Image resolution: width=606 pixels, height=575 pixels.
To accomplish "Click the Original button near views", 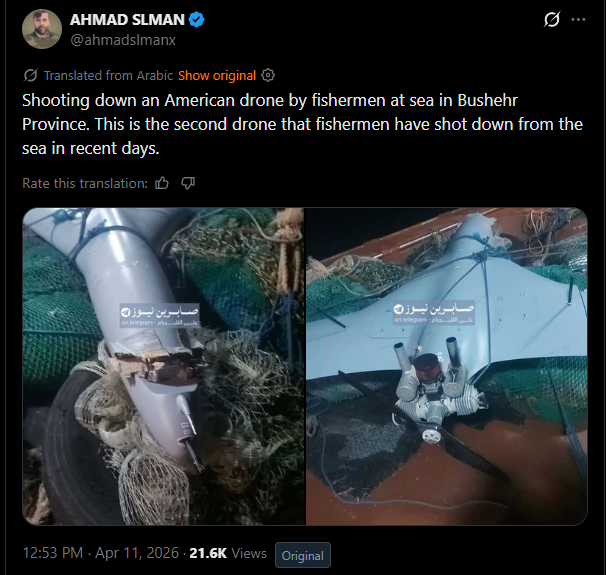I will coord(303,555).
